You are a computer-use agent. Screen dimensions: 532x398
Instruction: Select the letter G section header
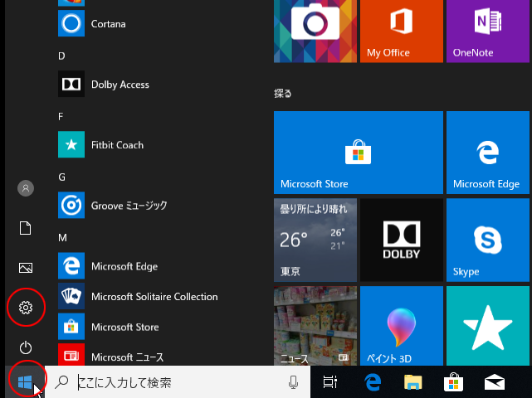click(x=61, y=177)
